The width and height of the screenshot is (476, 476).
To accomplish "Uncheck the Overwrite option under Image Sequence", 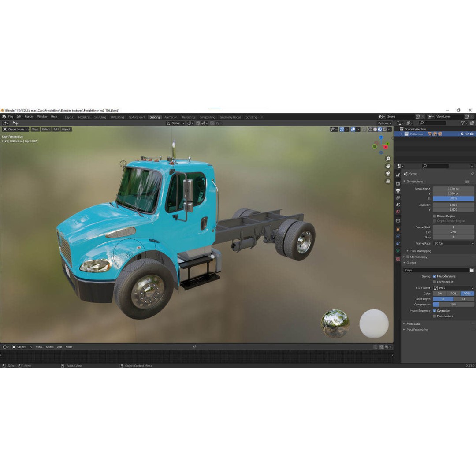I will coord(435,310).
